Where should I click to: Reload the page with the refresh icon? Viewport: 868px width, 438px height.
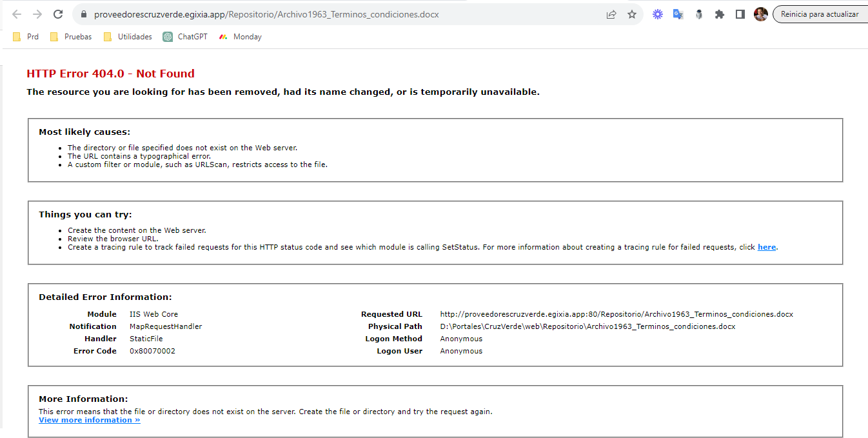pyautogui.click(x=58, y=14)
